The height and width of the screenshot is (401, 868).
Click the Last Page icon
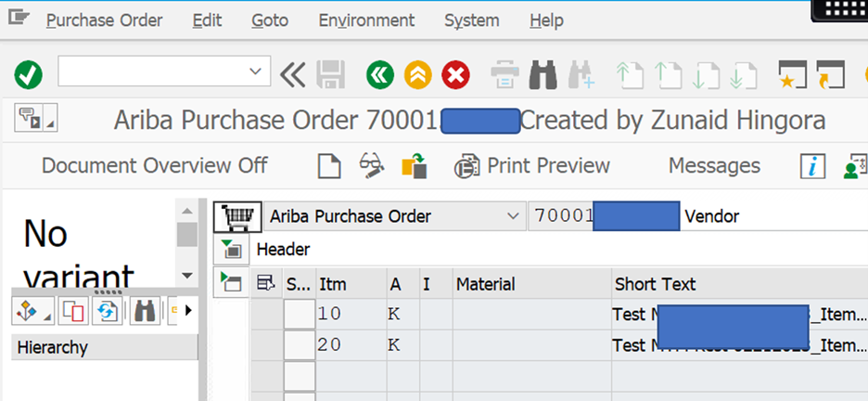pos(744,74)
